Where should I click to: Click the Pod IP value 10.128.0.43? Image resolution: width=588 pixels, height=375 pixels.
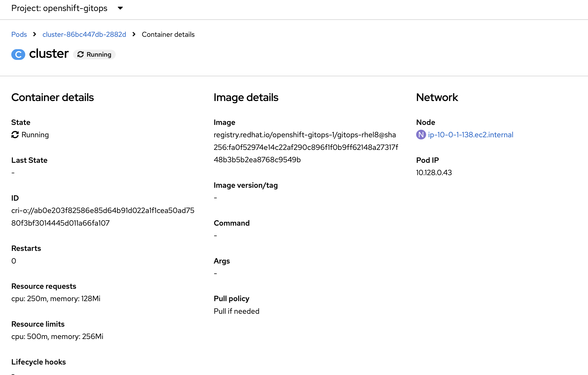pyautogui.click(x=434, y=172)
